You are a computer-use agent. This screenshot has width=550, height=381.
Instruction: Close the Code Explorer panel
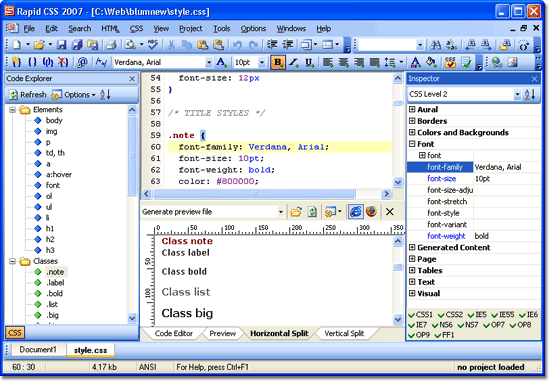click(x=132, y=79)
